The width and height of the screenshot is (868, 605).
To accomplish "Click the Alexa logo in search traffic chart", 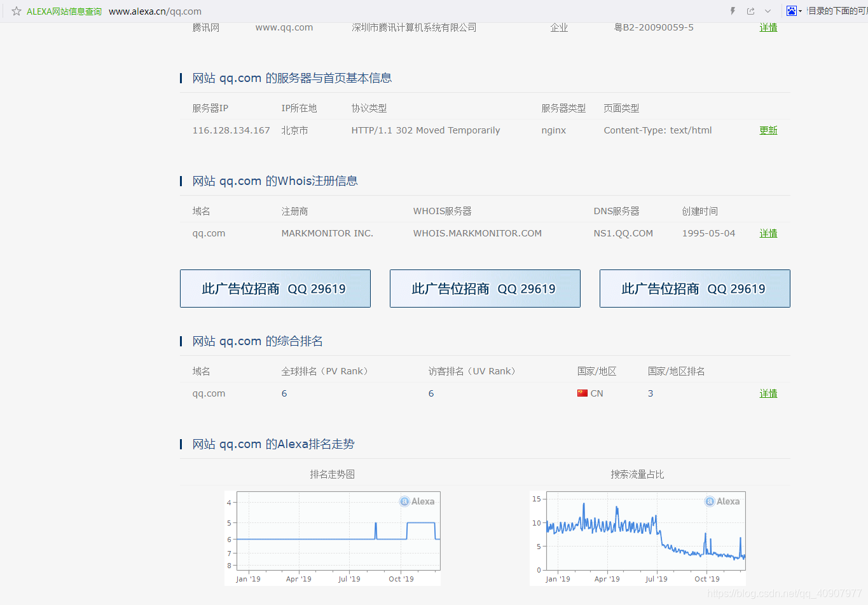I will [722, 501].
